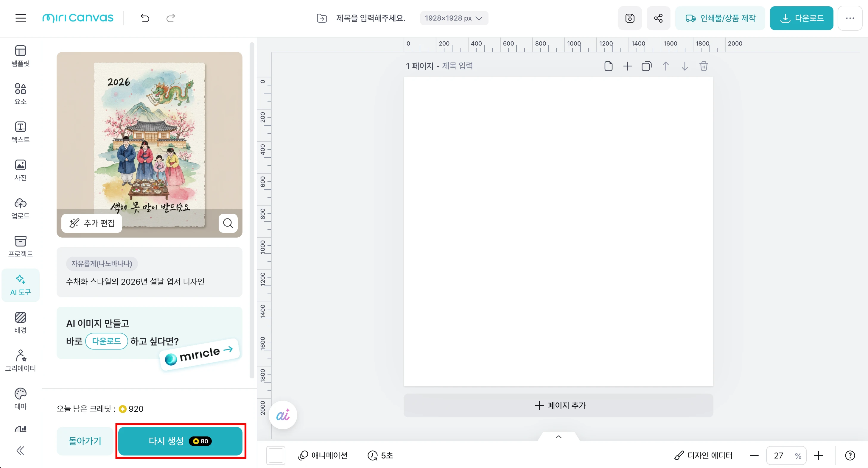The width and height of the screenshot is (868, 468).
Task: Click the zoom percentage input field
Action: pyautogui.click(x=779, y=455)
